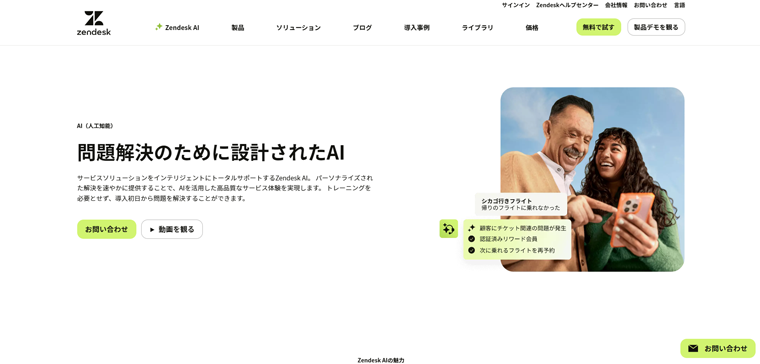Image resolution: width=760 pixels, height=364 pixels.
Task: Click the sparkle icon beside Zendesk AI
Action: (158, 27)
